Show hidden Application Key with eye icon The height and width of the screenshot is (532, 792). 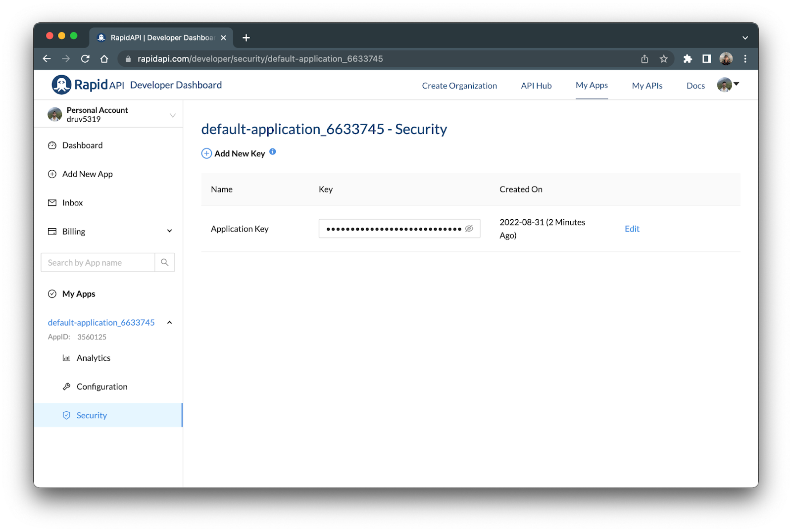[469, 229]
